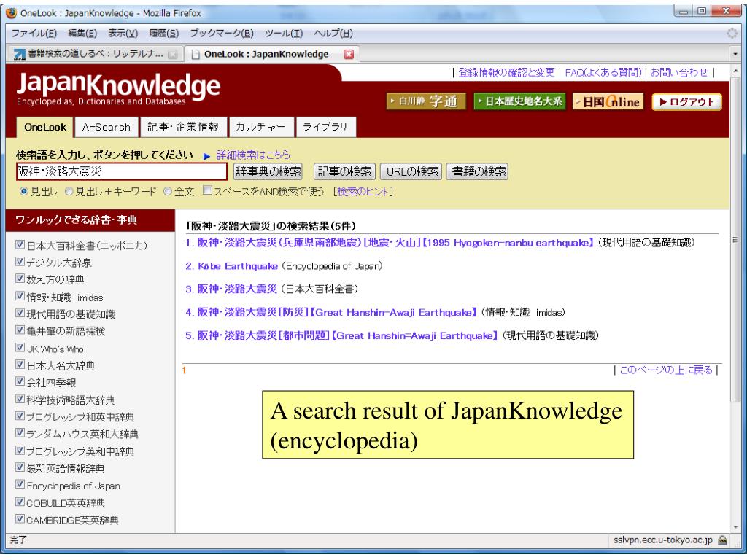
Task: Click the 辞事典の検索 button
Action: click(x=268, y=171)
